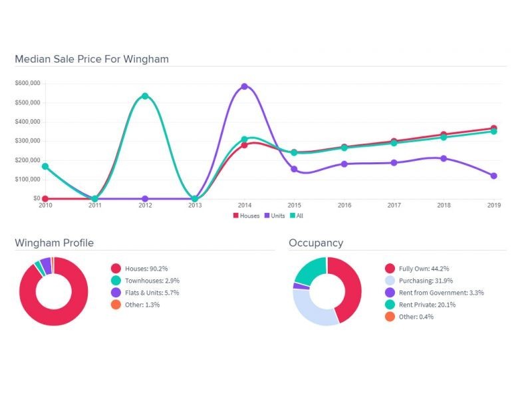Select the Houses data point at 2019
The image size is (532, 399).
(x=494, y=128)
